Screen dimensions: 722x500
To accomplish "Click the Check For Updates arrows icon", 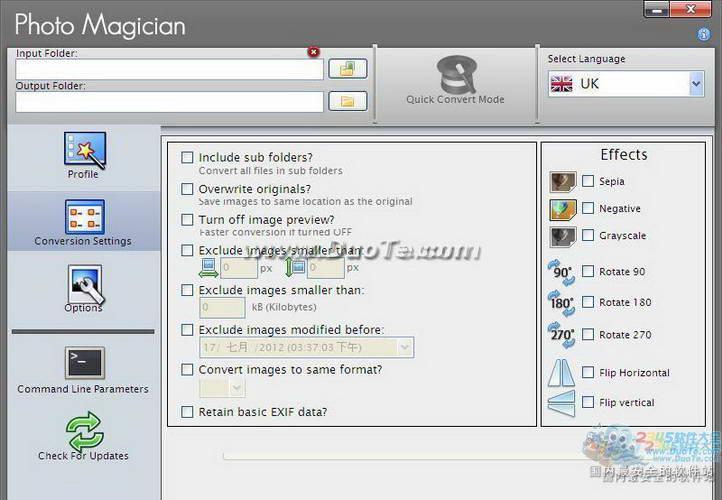I will 85,431.
